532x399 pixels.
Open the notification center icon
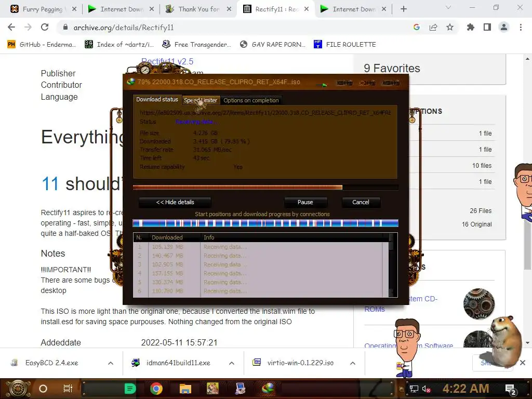click(x=511, y=389)
